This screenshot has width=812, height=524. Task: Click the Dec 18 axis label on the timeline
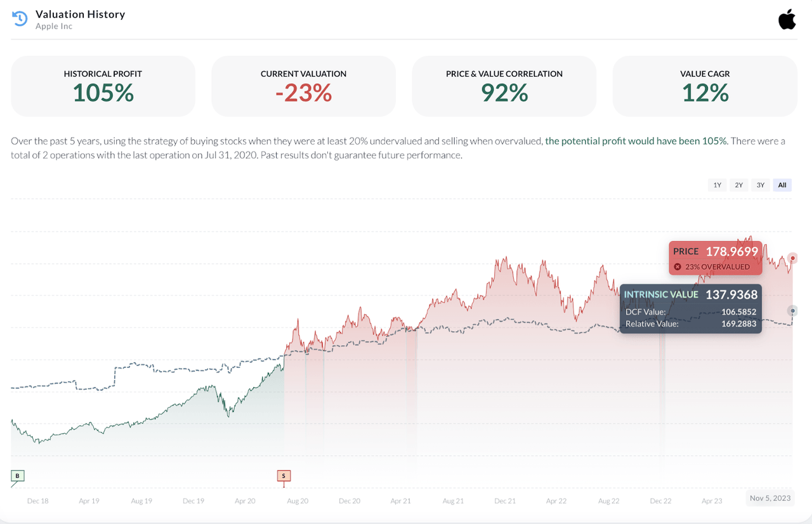37,501
